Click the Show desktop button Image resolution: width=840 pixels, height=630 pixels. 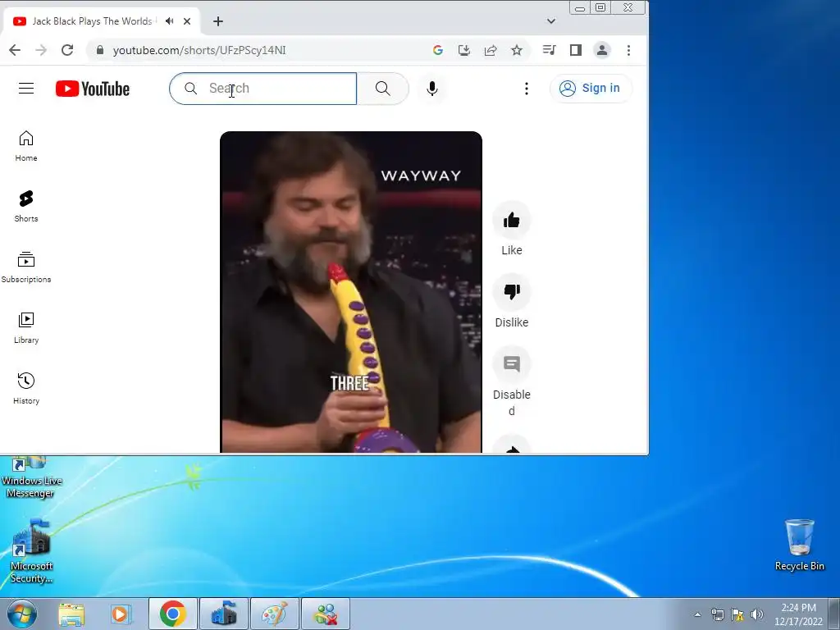pyautogui.click(x=834, y=614)
